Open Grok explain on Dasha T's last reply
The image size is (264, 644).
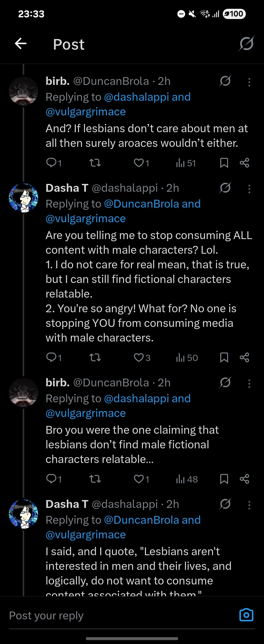[x=225, y=504]
